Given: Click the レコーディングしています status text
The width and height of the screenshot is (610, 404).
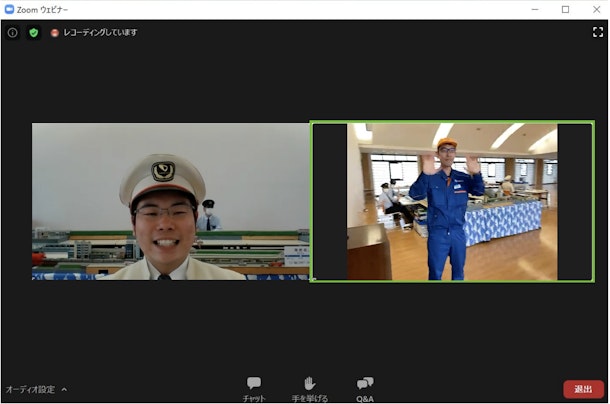Looking at the screenshot, I should click(x=100, y=32).
